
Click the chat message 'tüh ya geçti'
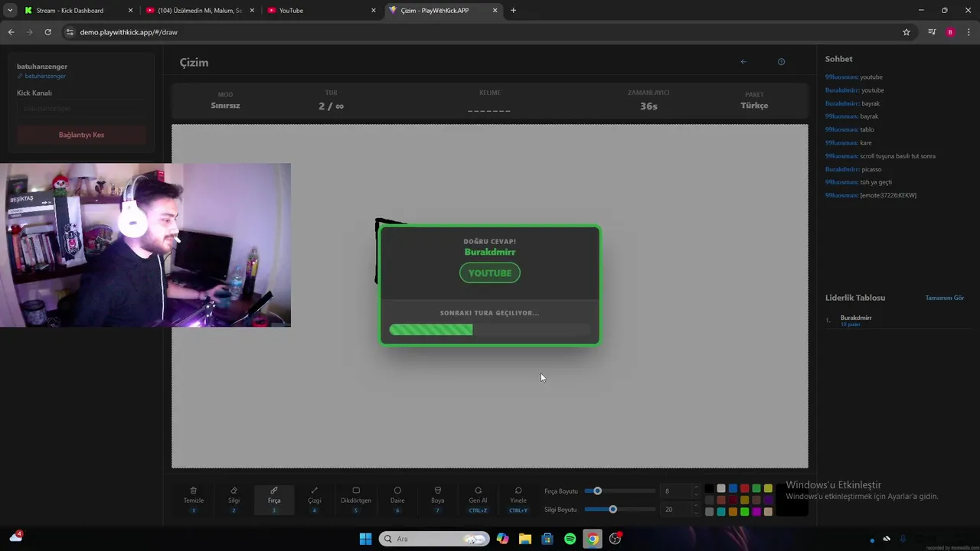(x=876, y=182)
